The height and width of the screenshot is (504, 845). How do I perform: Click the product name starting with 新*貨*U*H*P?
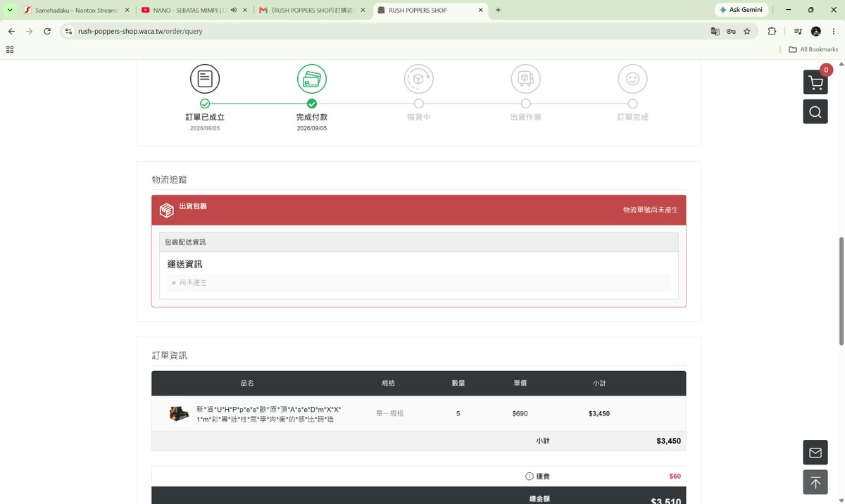coord(269,414)
